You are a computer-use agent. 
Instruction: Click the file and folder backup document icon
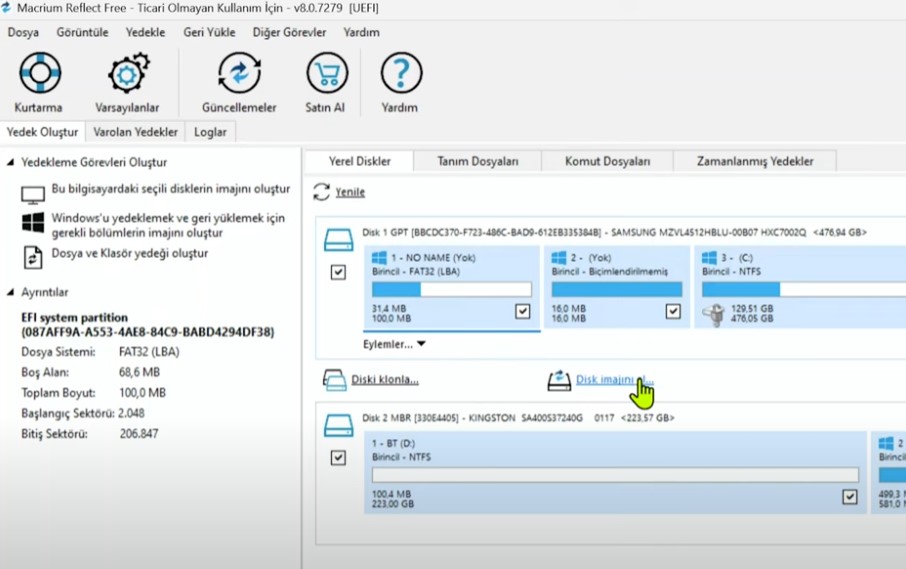33,258
